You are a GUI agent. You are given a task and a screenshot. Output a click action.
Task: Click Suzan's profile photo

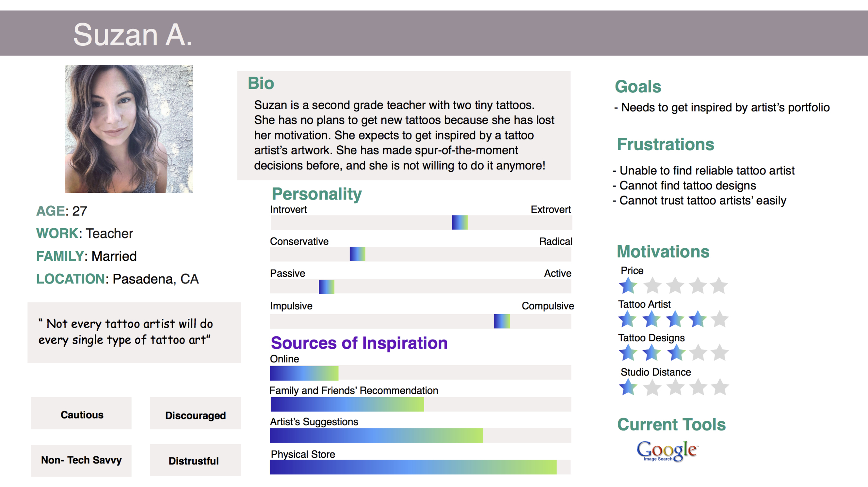click(x=129, y=129)
